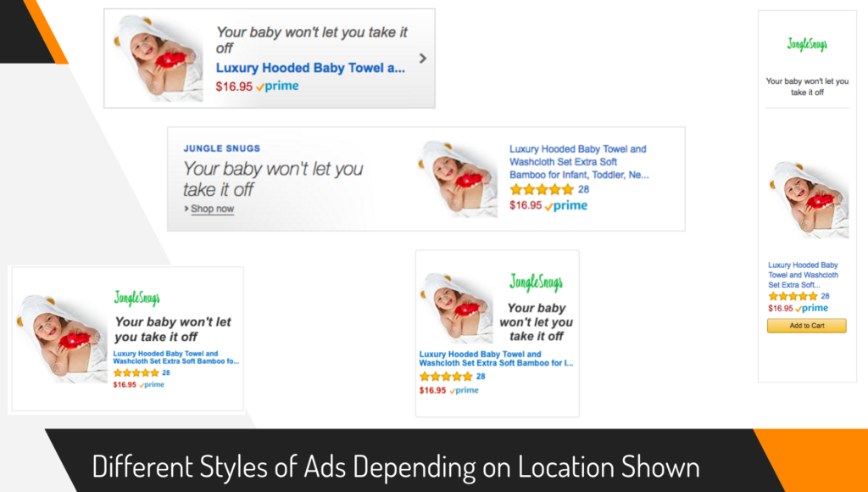Click the star rating in the wide banner ad
This screenshot has width=868, height=492.
(541, 190)
